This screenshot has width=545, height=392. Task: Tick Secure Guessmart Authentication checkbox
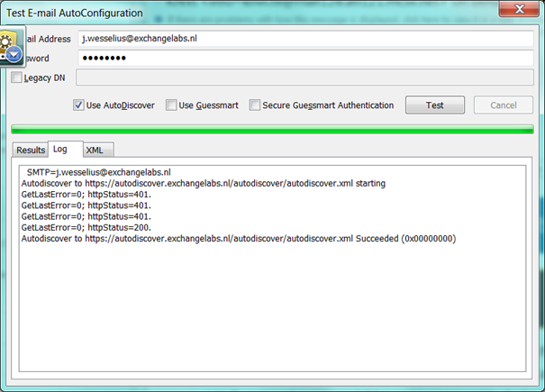point(256,105)
